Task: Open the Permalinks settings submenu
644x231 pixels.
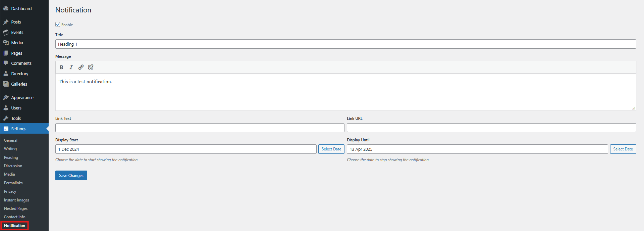Action: 13,183
